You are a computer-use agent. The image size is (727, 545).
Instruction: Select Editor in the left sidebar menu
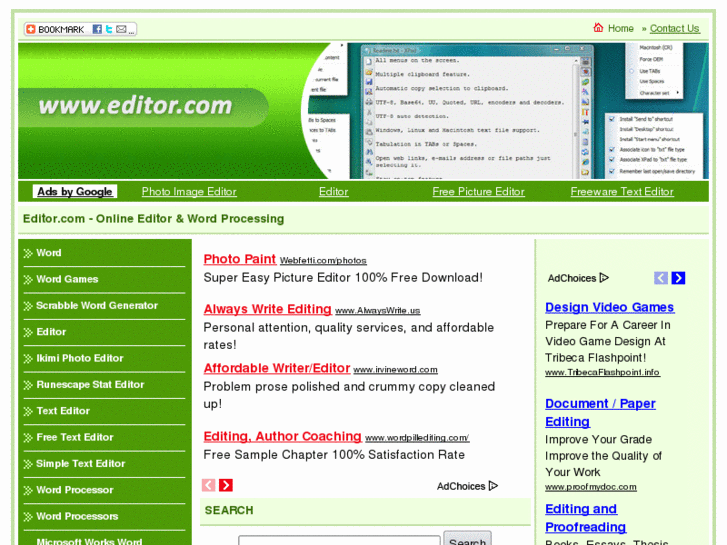(51, 332)
